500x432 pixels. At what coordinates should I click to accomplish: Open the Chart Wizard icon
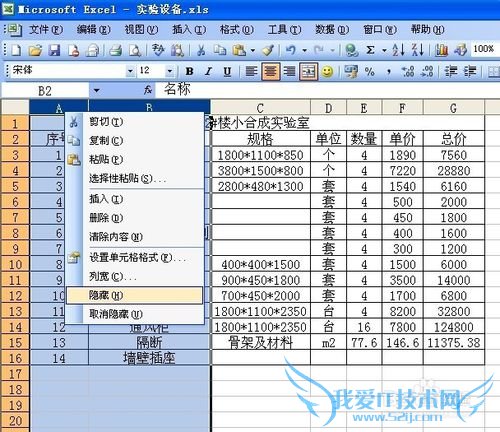(x=441, y=50)
